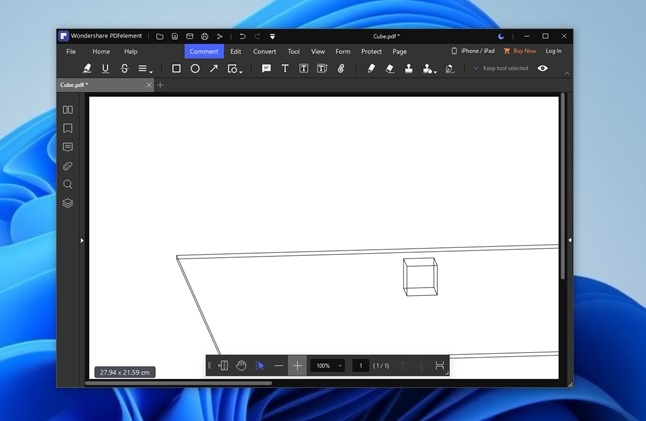Open the layers panel
Image resolution: width=646 pixels, height=421 pixels.
68,203
